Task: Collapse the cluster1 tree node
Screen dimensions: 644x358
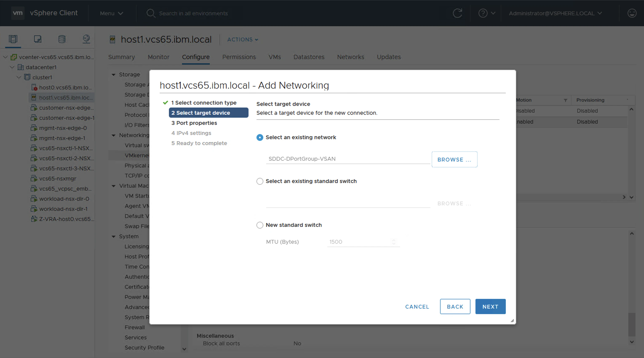Action: pos(19,77)
